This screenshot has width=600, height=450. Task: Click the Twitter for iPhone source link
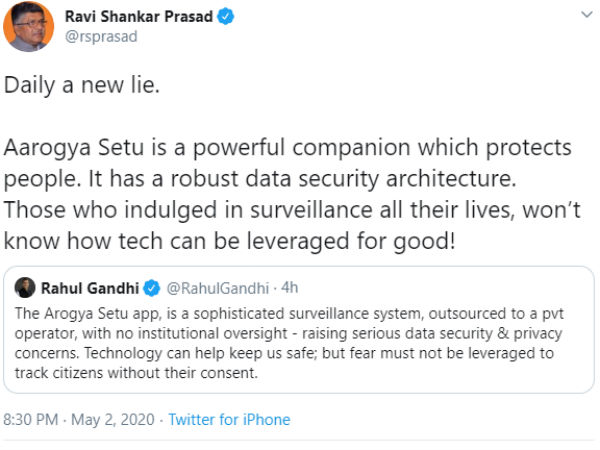point(229,420)
